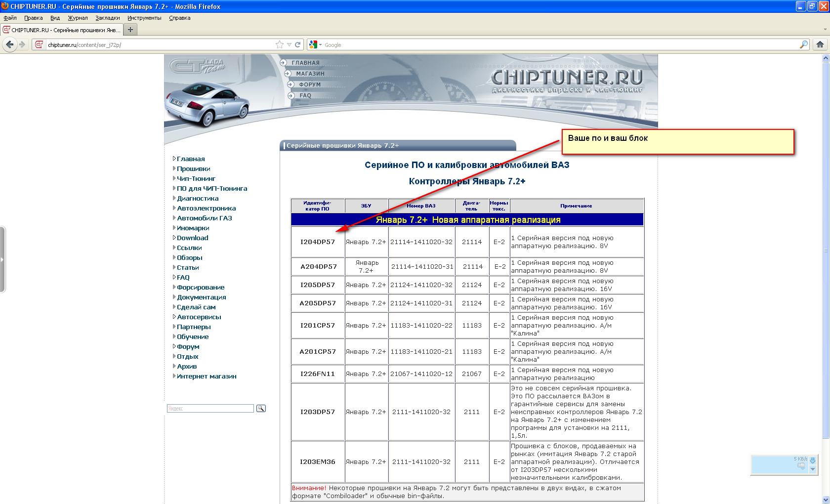Click the CT Lada Team logo

[x=198, y=66]
